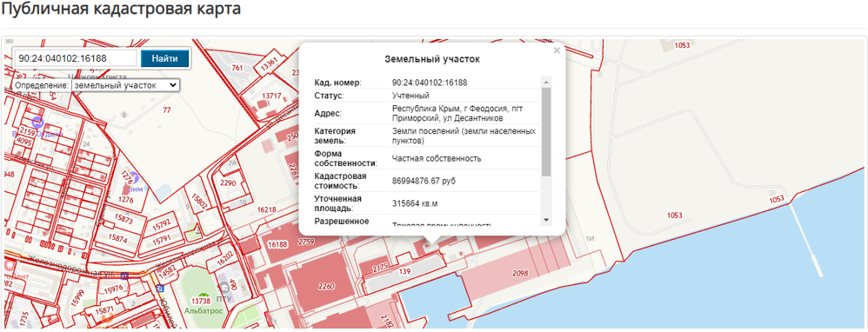The width and height of the screenshot is (868, 332).
Task: Click parcel label 13717 on map
Action: (x=272, y=96)
